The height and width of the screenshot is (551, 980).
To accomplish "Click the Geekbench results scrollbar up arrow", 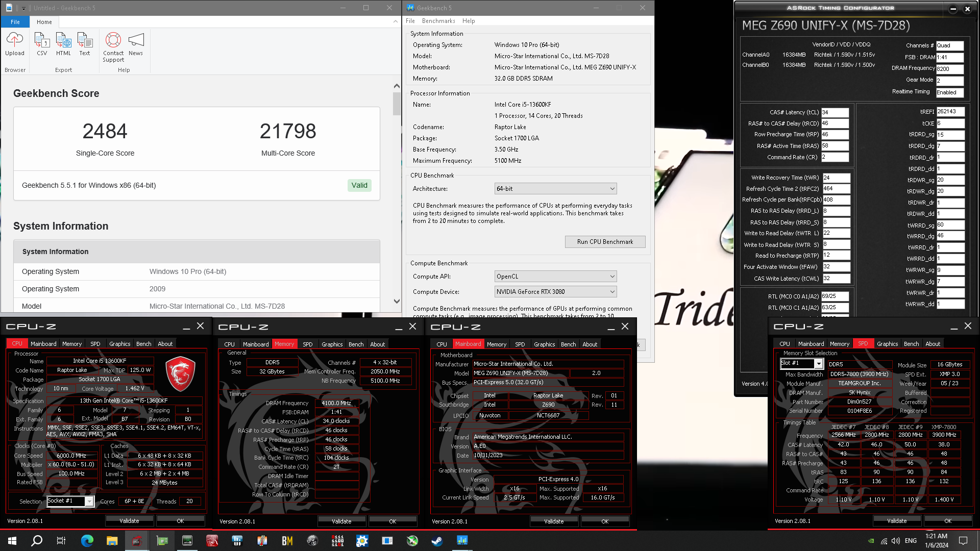I will [x=397, y=86].
